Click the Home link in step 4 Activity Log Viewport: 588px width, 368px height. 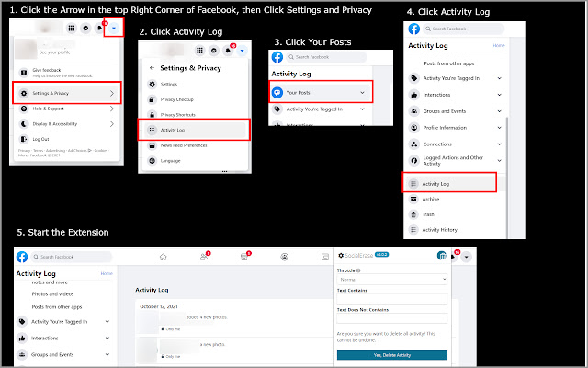pos(499,45)
